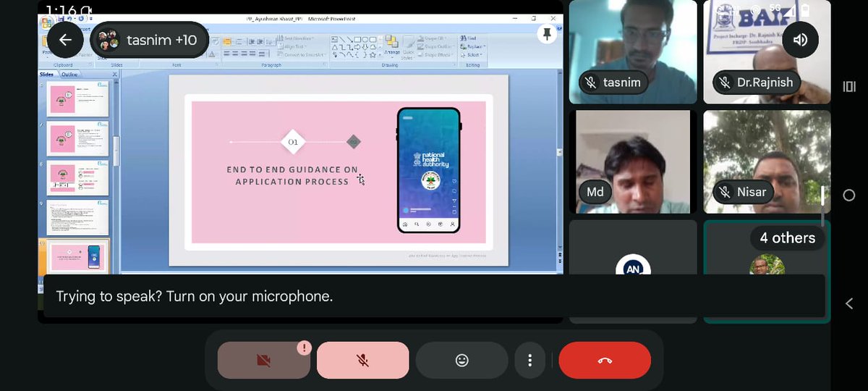Select Md's video tile
Screen dimensions: 868x391
633,162
